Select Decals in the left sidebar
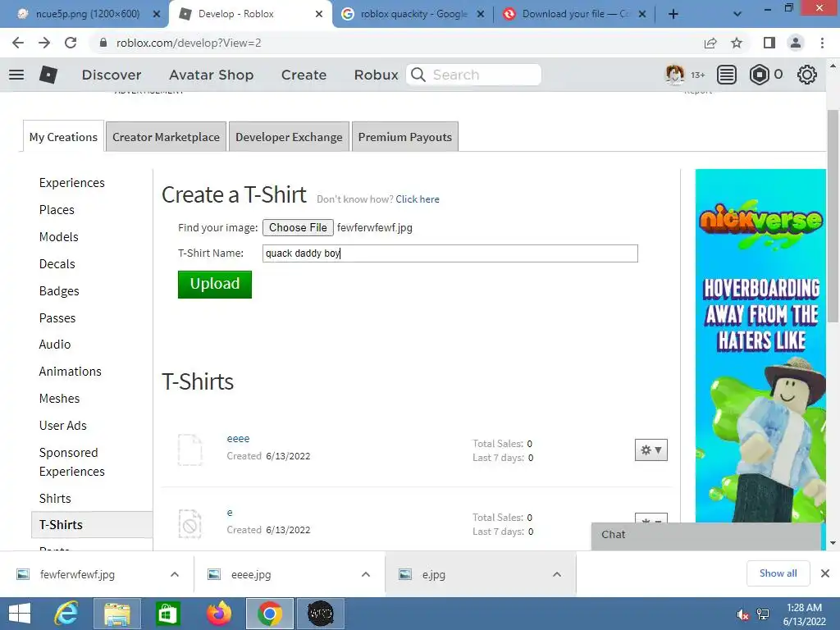The image size is (840, 630). click(x=57, y=264)
